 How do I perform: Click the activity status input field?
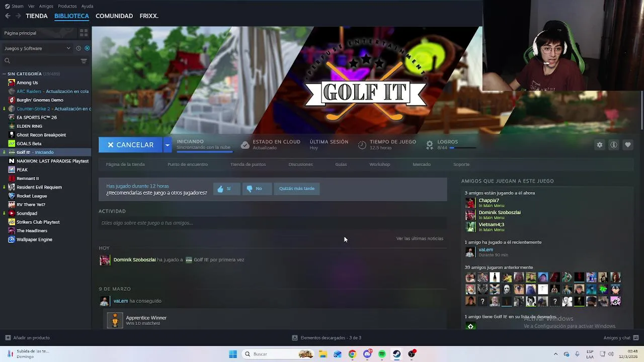pyautogui.click(x=272, y=223)
